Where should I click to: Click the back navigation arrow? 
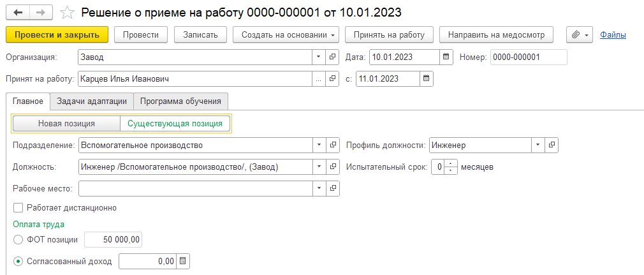[x=18, y=13]
